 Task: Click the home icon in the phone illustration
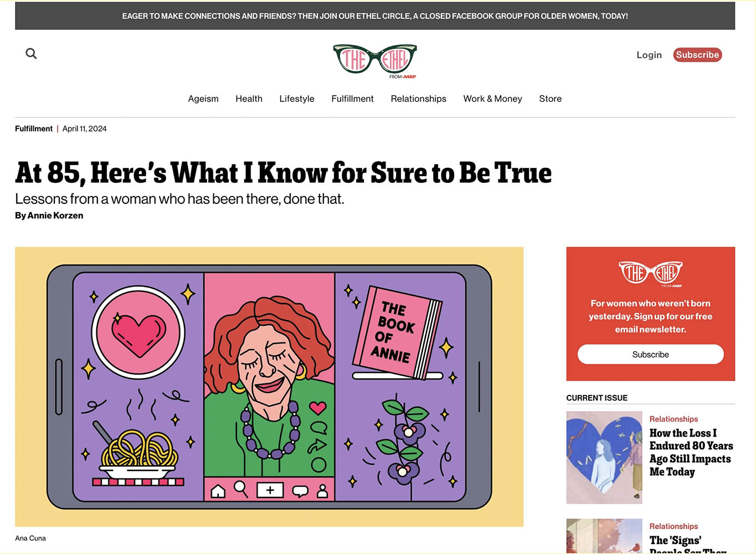point(218,491)
